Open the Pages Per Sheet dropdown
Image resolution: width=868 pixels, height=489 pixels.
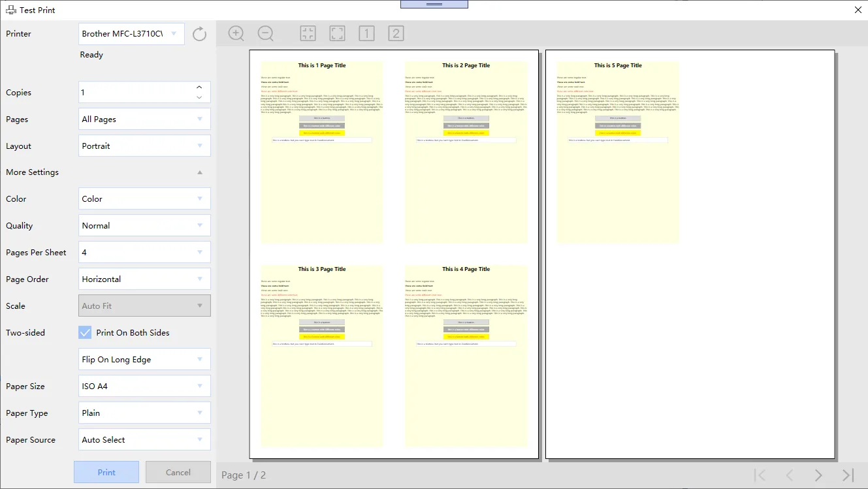pos(144,253)
